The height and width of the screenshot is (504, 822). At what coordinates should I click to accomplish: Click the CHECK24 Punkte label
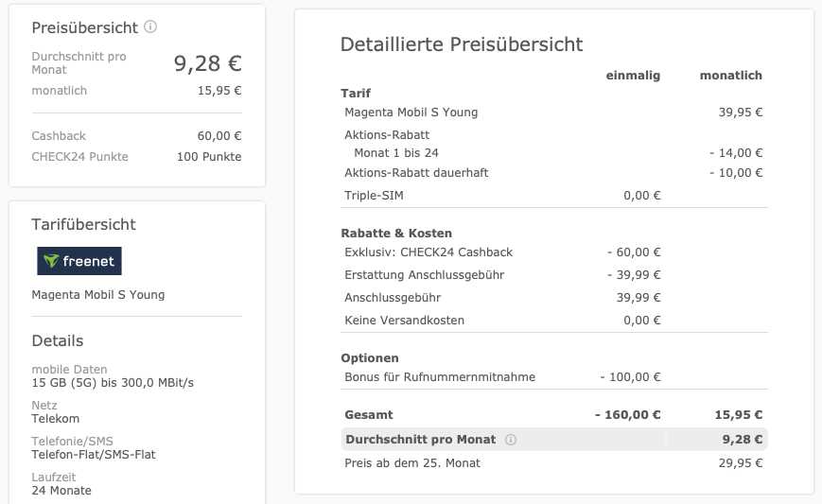tap(79, 157)
